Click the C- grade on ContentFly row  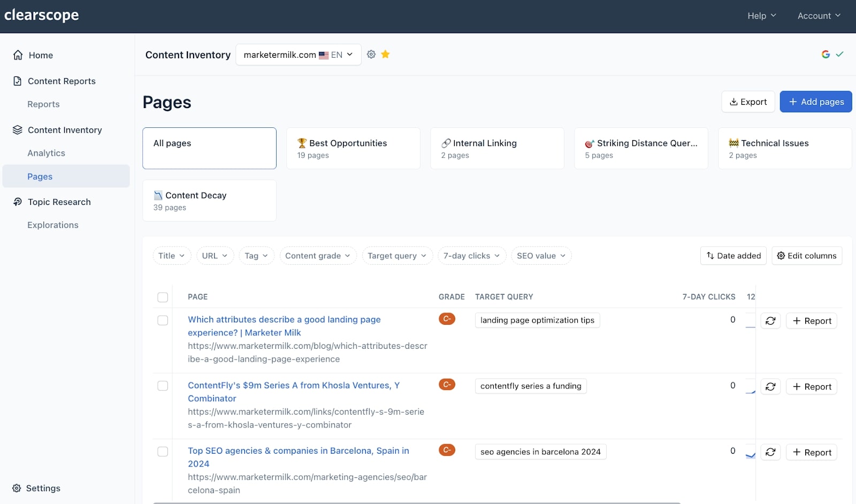(x=447, y=385)
